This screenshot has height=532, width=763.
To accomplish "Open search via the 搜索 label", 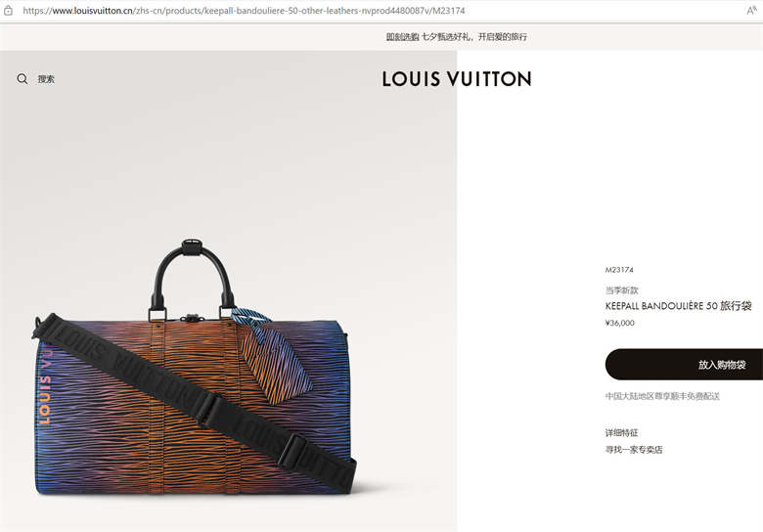I will tap(46, 79).
